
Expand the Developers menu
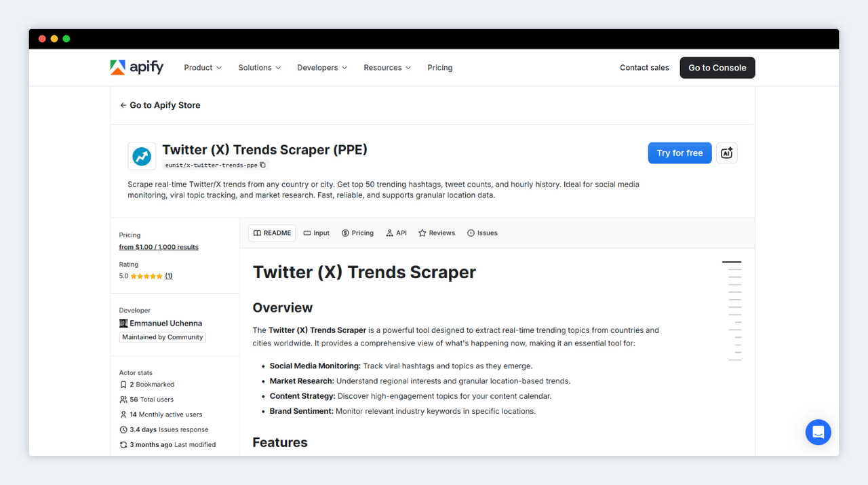coord(322,68)
